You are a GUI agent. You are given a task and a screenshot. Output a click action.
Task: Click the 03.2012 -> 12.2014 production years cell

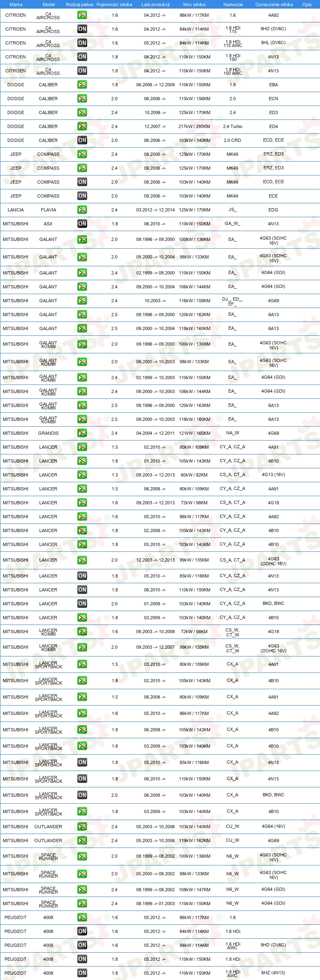click(x=155, y=210)
